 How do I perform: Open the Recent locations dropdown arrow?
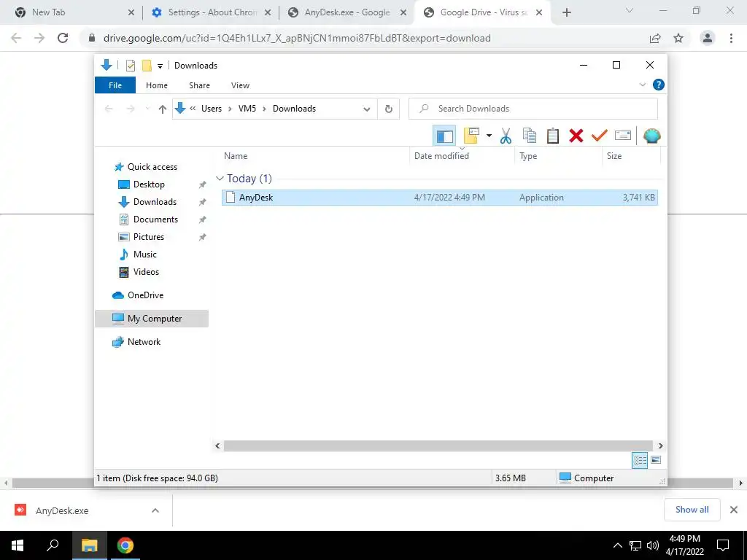tap(147, 109)
